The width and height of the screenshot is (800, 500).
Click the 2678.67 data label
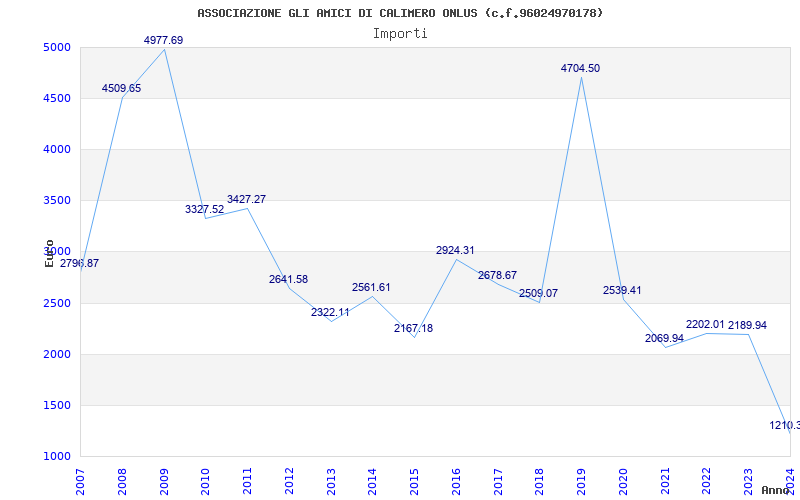click(x=497, y=276)
